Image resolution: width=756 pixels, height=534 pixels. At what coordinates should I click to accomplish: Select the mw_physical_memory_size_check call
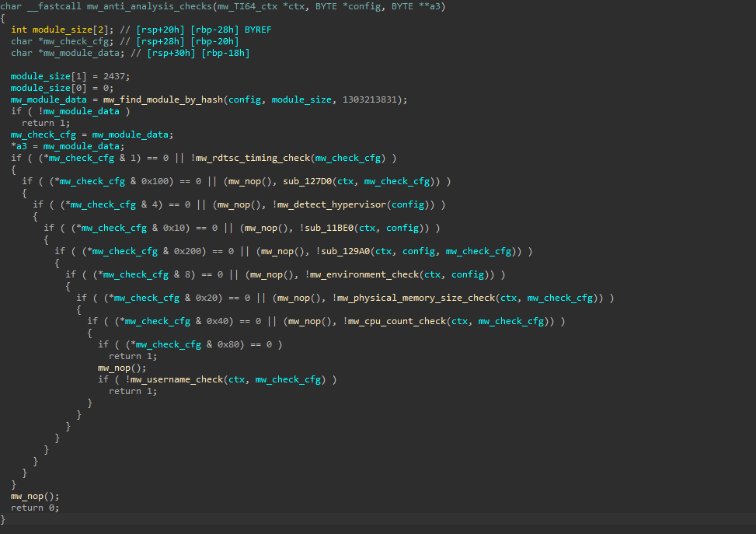[x=416, y=298]
